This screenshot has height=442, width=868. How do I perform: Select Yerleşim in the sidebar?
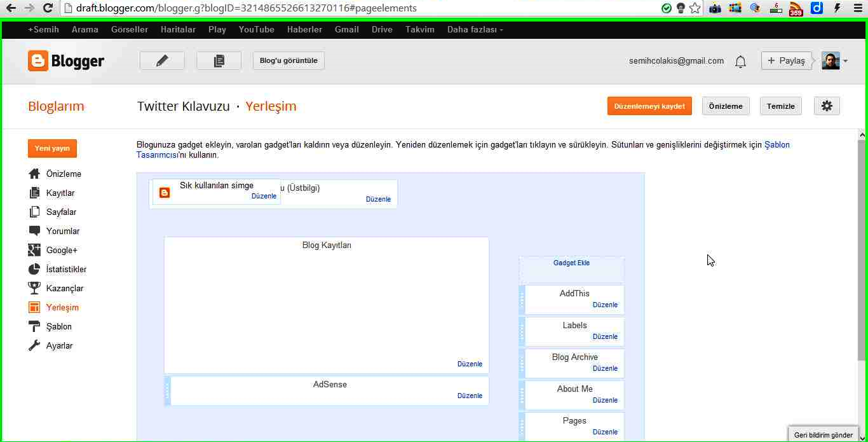(x=54, y=307)
